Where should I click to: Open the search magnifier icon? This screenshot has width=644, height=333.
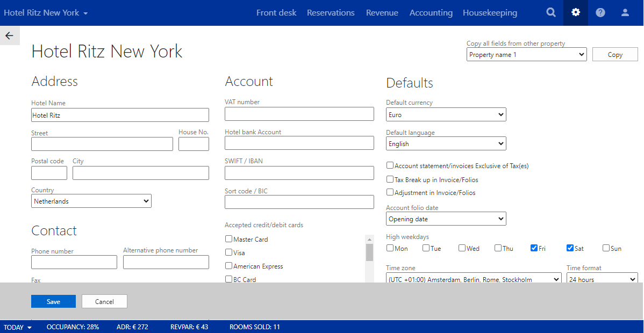pos(551,13)
